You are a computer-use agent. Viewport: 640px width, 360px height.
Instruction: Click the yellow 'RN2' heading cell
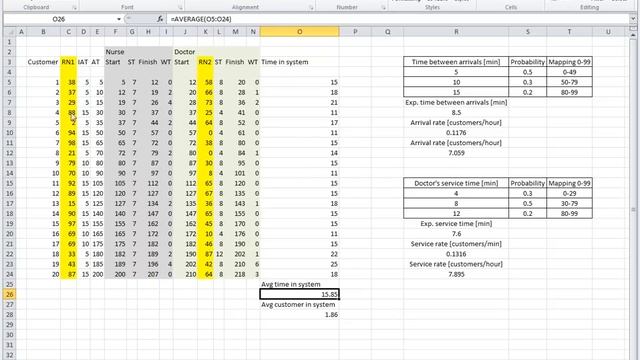(x=205, y=62)
